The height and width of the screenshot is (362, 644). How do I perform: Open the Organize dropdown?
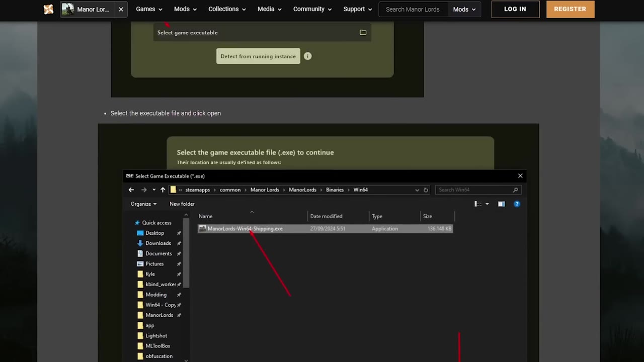[x=143, y=204]
